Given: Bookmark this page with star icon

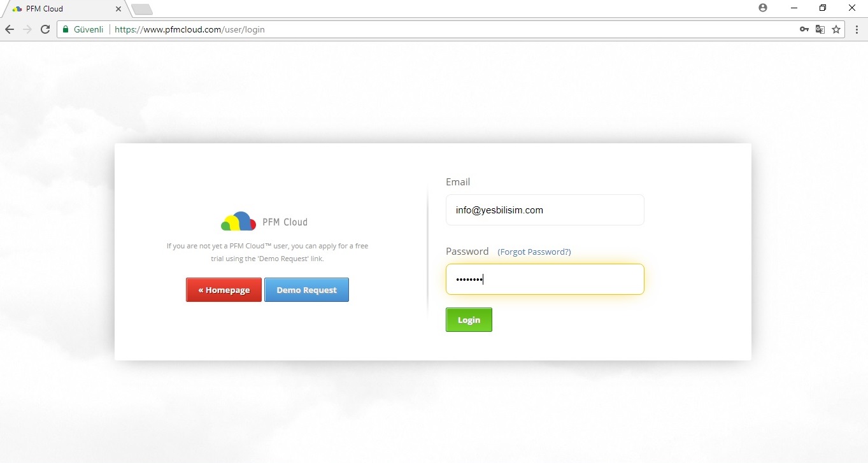Looking at the screenshot, I should pyautogui.click(x=836, y=29).
